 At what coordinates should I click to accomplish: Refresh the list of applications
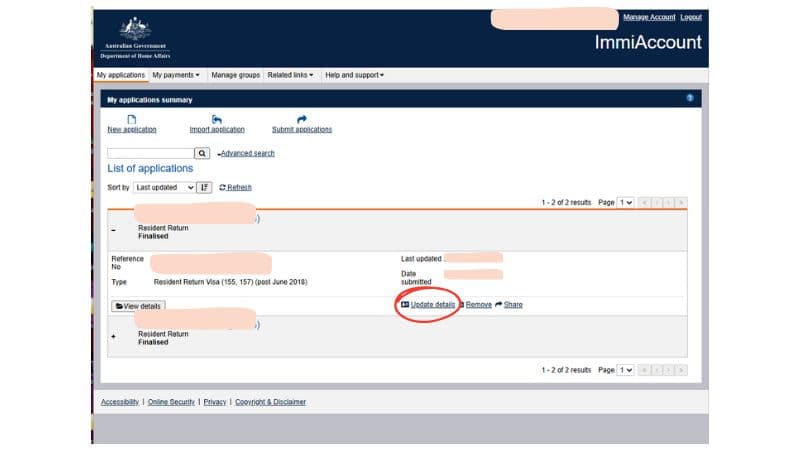point(235,188)
